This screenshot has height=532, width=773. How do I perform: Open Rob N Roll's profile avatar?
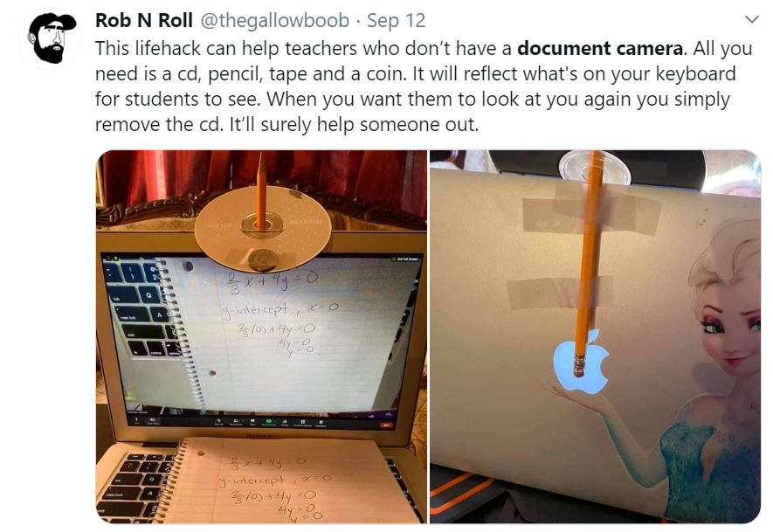pyautogui.click(x=51, y=38)
